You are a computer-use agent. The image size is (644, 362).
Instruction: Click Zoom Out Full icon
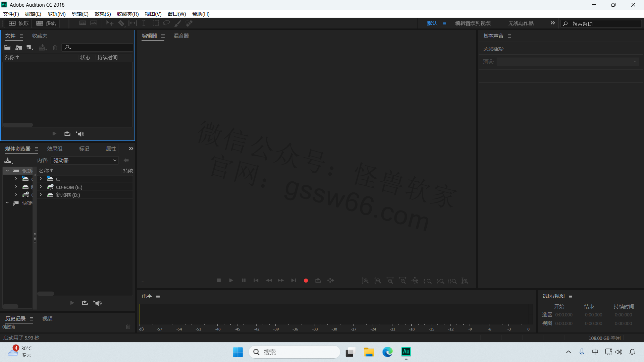click(415, 281)
